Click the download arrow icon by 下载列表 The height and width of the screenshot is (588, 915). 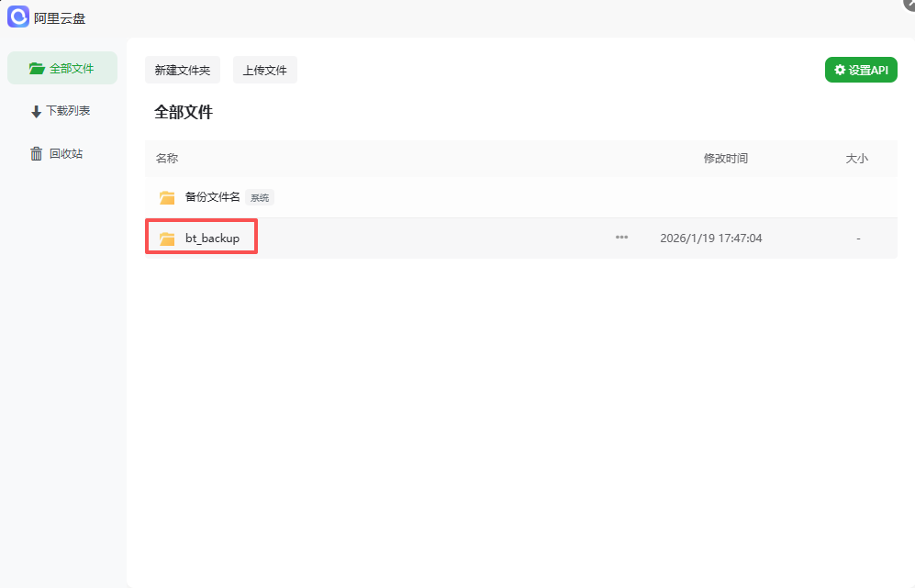(35, 110)
